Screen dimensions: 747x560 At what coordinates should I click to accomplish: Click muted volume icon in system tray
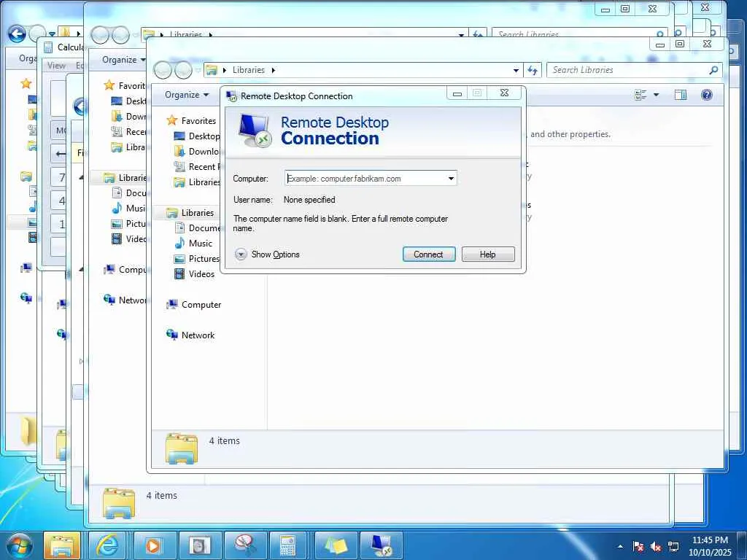[x=656, y=546]
